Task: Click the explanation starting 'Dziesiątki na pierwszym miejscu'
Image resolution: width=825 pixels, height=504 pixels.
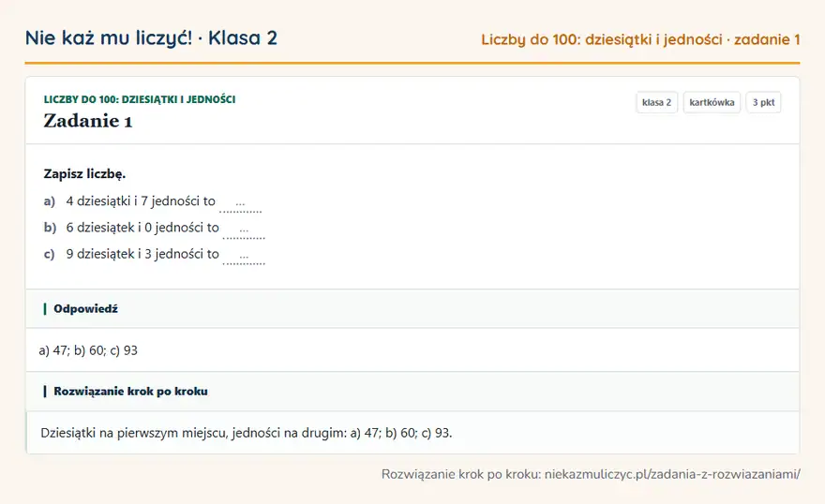Action: pos(247,433)
